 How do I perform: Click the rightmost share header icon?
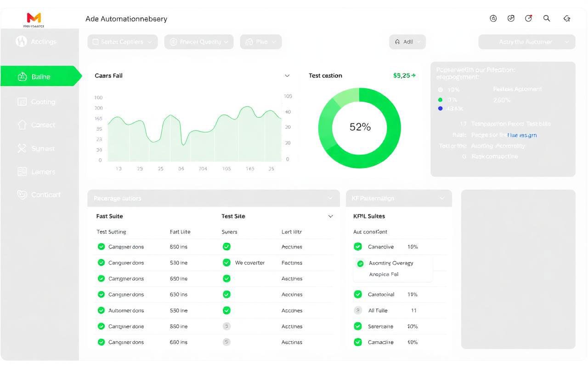point(566,18)
